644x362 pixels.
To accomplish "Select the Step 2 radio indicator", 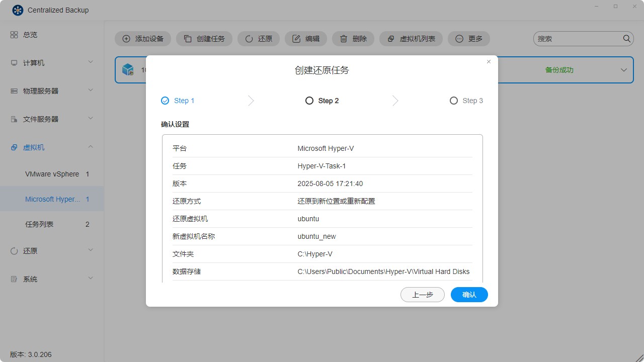I will click(309, 101).
